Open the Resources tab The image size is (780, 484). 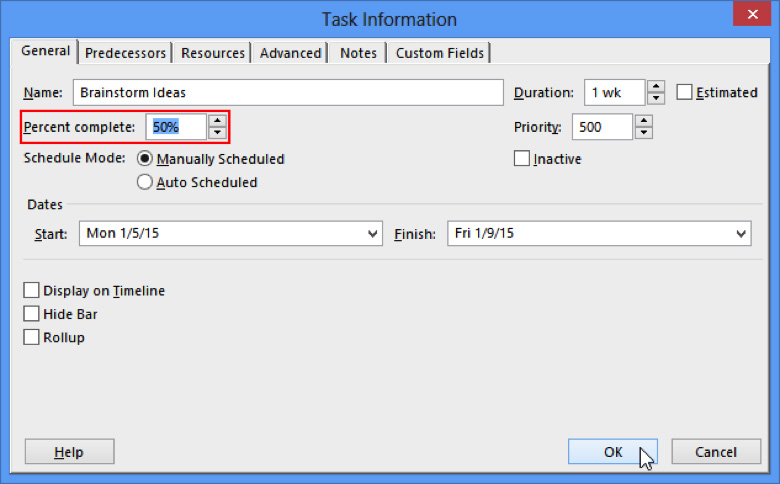[212, 53]
